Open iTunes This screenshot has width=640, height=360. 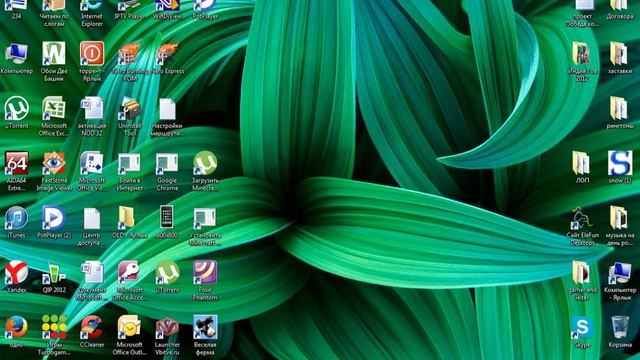click(16, 222)
